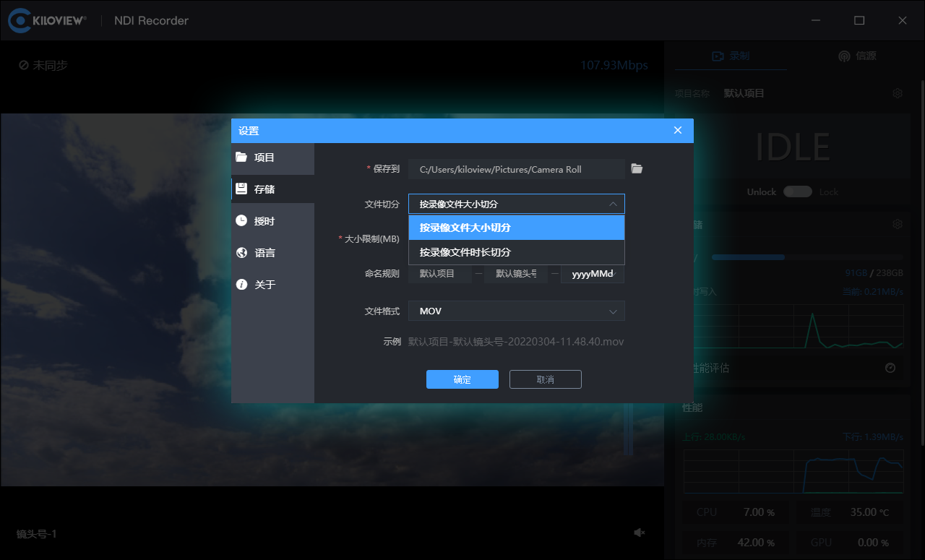
Task: Click the example filename text
Action: click(x=516, y=341)
